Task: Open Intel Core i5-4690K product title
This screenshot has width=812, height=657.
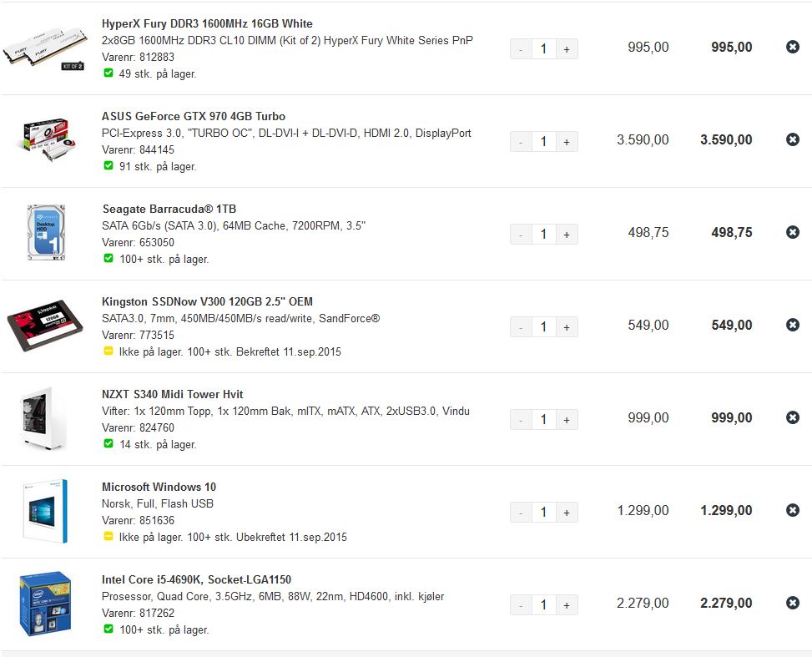Action: pyautogui.click(x=196, y=580)
